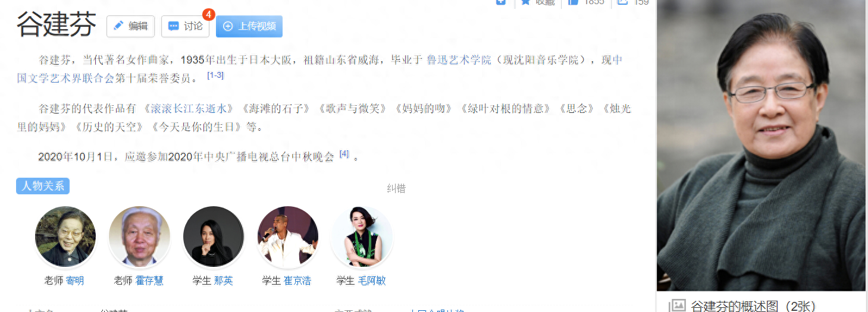Select the 人物关系 tab label
The height and width of the screenshot is (312, 868).
(43, 186)
